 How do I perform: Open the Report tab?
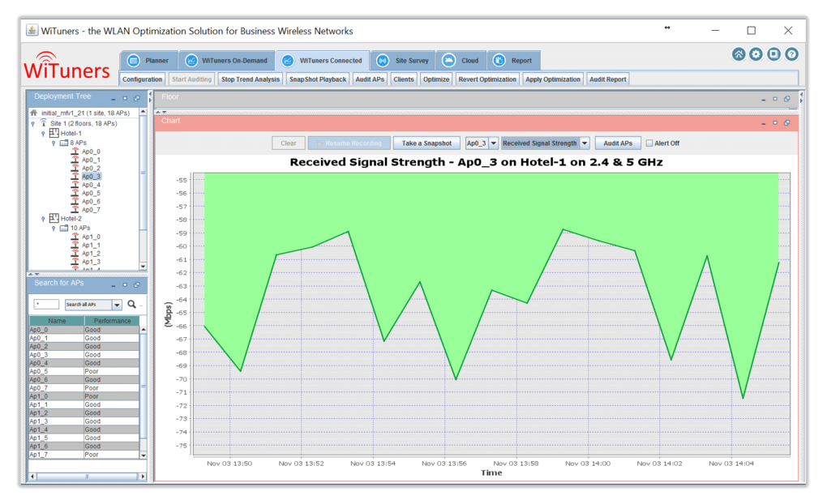(513, 61)
